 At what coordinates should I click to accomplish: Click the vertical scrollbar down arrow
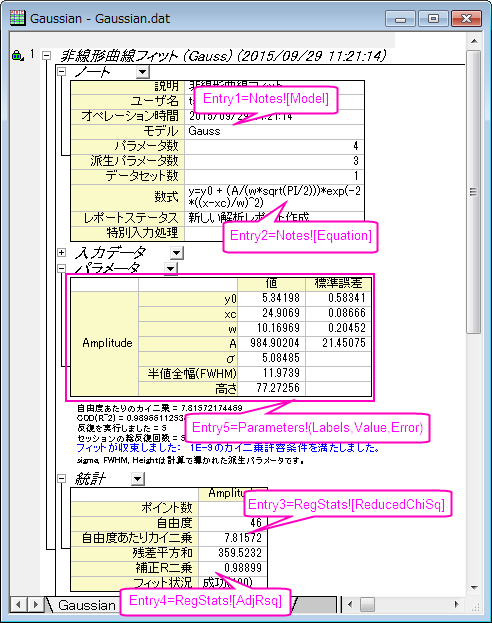click(x=474, y=587)
